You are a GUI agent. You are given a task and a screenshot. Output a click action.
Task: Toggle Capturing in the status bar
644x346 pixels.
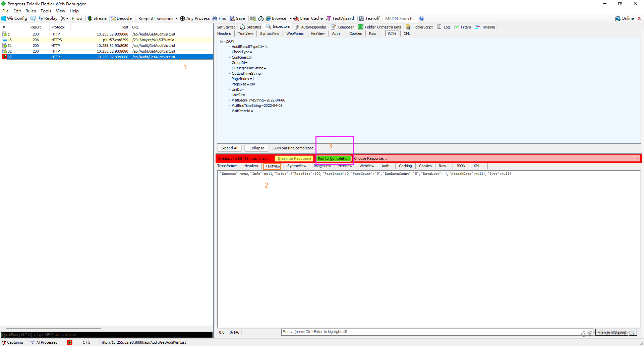[12, 342]
